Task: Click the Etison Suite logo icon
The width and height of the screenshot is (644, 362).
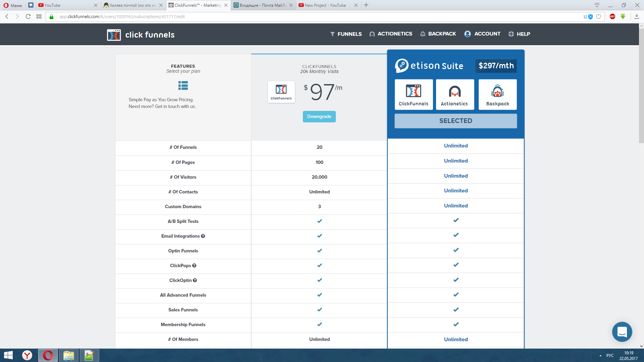Action: tap(402, 66)
